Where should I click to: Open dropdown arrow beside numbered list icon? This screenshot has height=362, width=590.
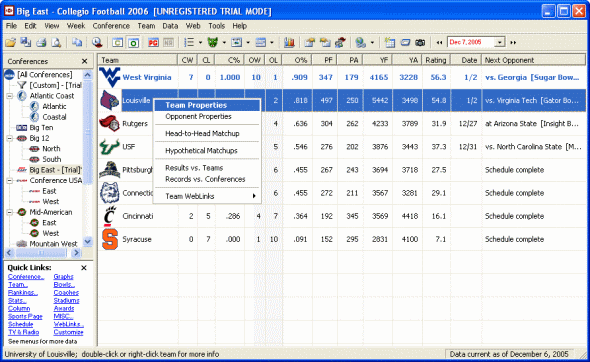tap(200, 43)
